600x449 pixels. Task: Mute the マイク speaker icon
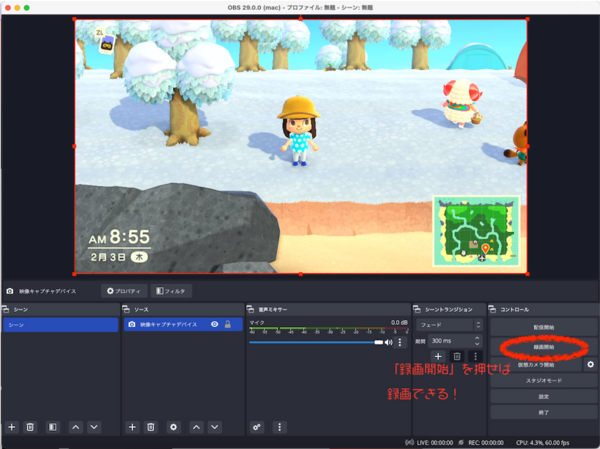click(x=389, y=342)
